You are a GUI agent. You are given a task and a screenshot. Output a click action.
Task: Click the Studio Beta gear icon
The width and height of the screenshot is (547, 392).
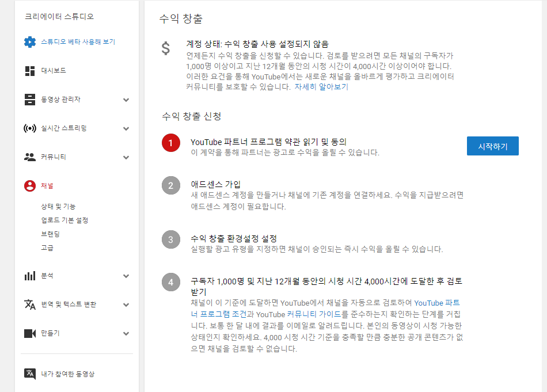coord(30,42)
